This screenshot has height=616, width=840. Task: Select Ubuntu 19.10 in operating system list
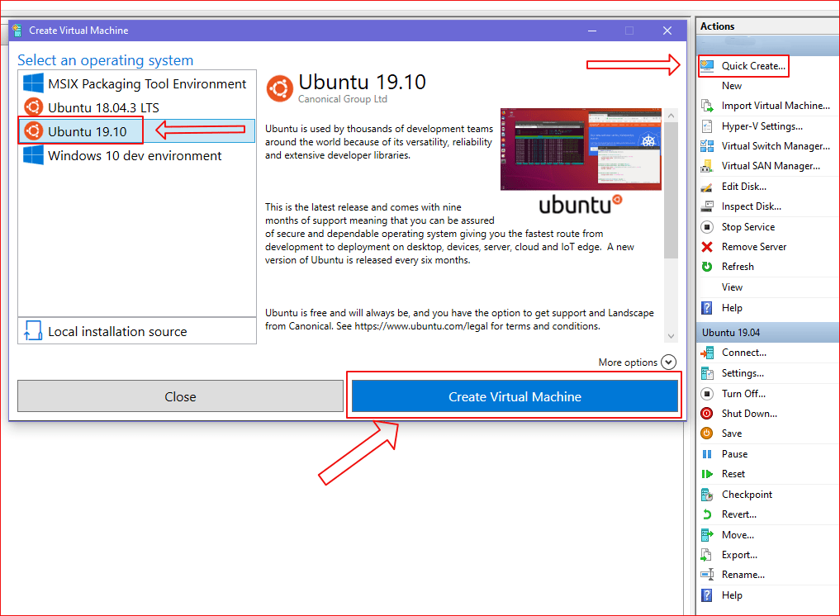pyautogui.click(x=136, y=131)
